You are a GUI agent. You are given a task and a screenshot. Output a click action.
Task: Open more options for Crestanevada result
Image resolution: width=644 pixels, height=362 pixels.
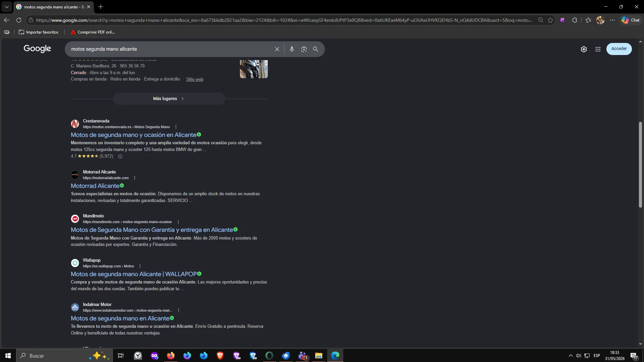pyautogui.click(x=176, y=127)
